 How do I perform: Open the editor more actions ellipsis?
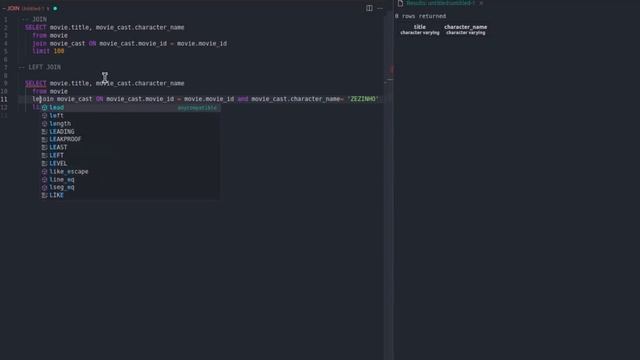(380, 8)
